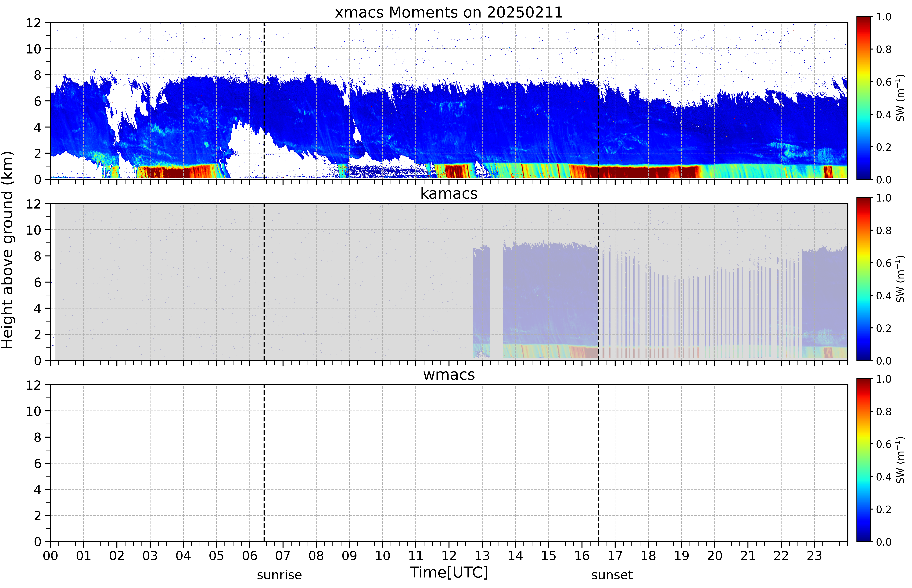The image size is (912, 588).
Task: Click the sunset dashed line in xmacs panel
Action: click(598, 101)
